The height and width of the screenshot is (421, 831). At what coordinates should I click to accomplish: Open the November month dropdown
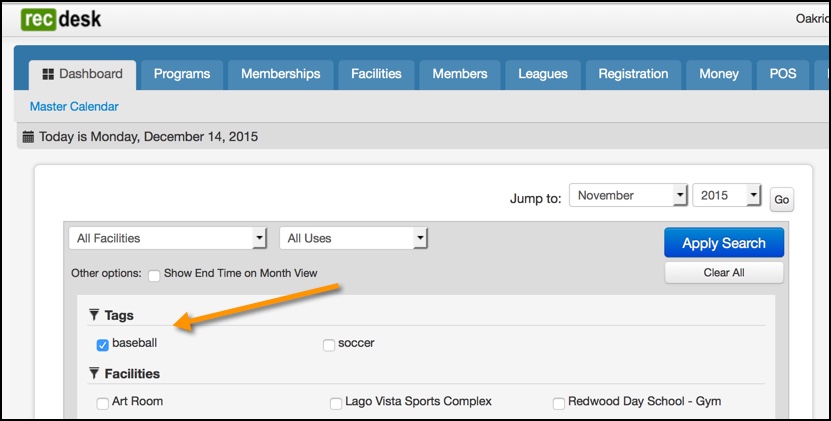[628, 195]
